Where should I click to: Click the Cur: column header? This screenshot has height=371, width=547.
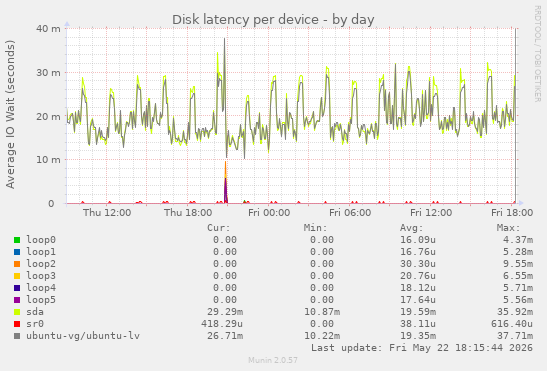pos(219,228)
